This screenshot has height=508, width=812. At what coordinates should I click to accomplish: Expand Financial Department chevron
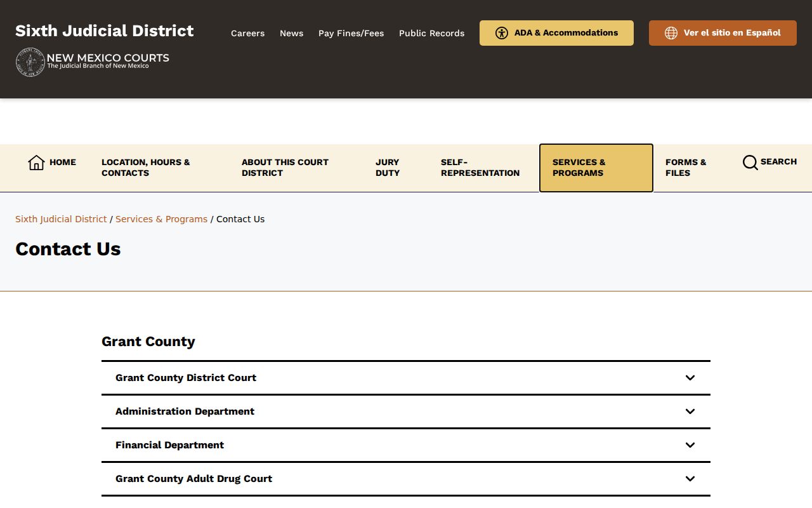(x=690, y=445)
